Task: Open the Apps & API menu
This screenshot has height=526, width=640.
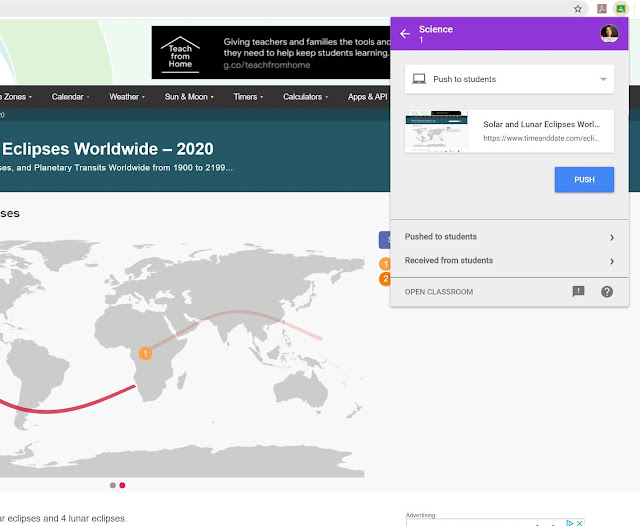Action: point(368,97)
